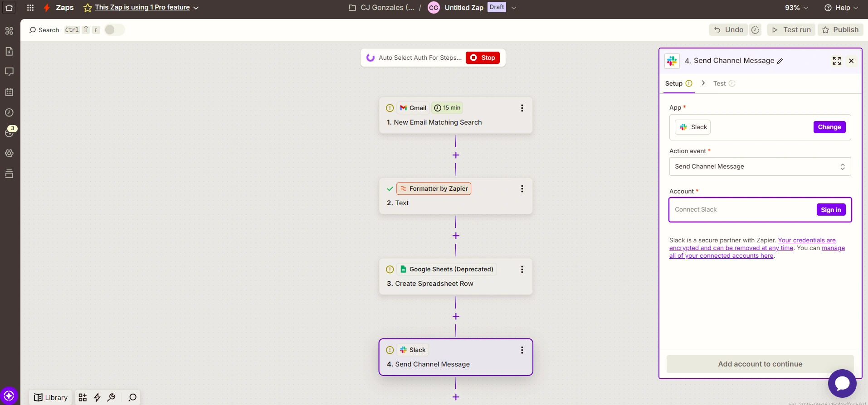The image size is (868, 405).
Task: Click the Untitled Zap title
Action: [464, 7]
